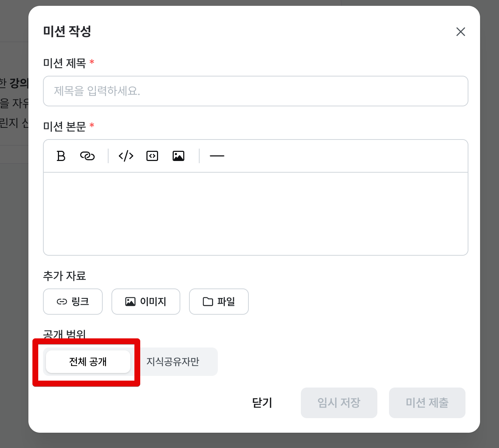Screen dimensions: 499x448
Task: Focus the 미션 제목 input field
Action: point(256,91)
